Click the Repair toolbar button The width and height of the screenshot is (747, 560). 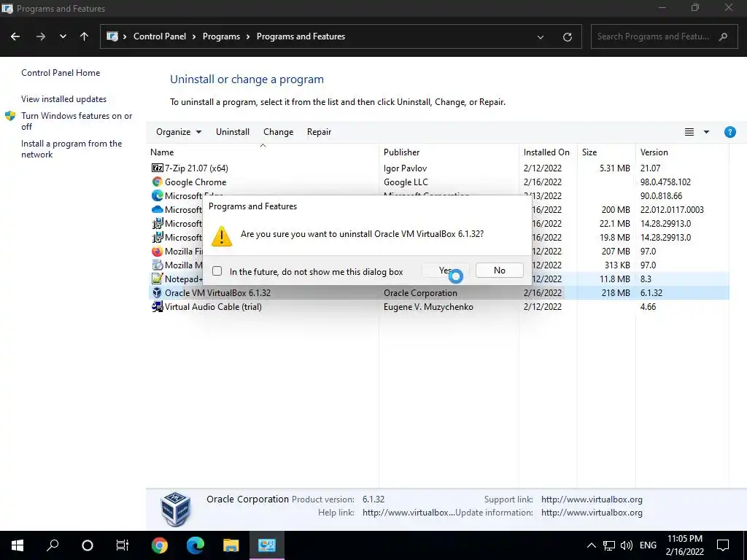(320, 132)
